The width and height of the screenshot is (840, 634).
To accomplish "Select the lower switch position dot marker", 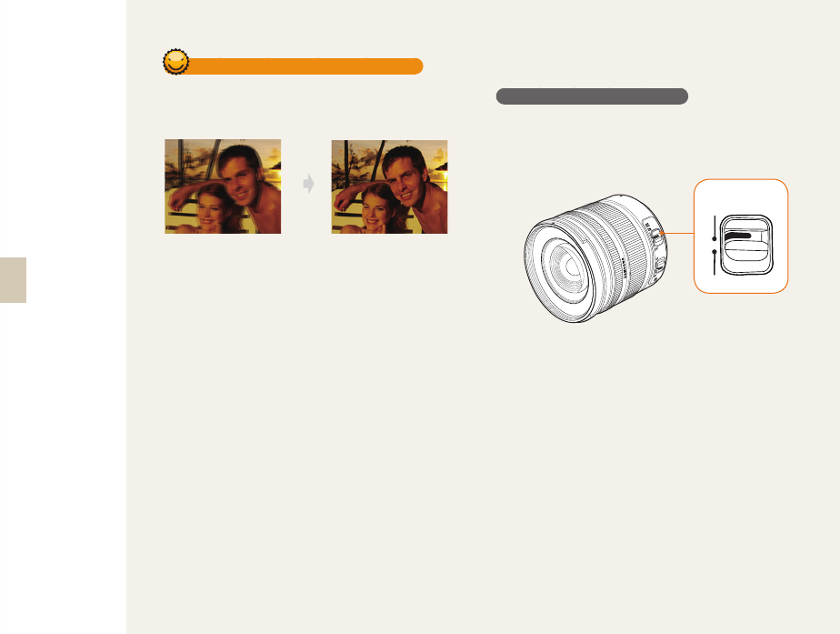I will pyautogui.click(x=715, y=251).
